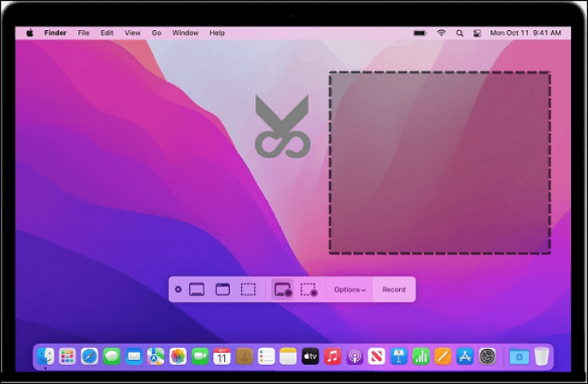The height and width of the screenshot is (384, 588).
Task: Select Capture Entire Screen mode
Action: click(197, 290)
